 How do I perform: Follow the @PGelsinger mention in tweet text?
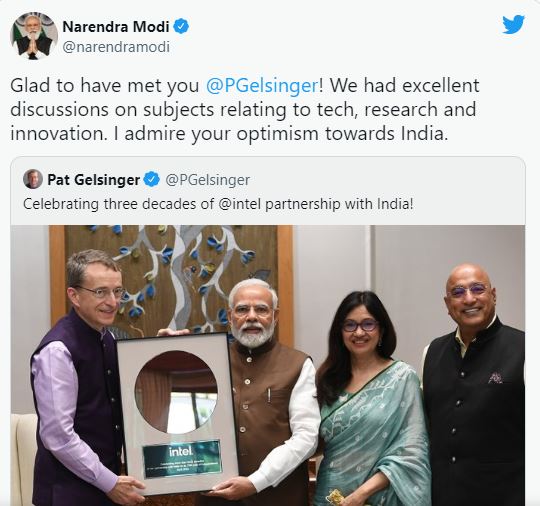point(262,85)
